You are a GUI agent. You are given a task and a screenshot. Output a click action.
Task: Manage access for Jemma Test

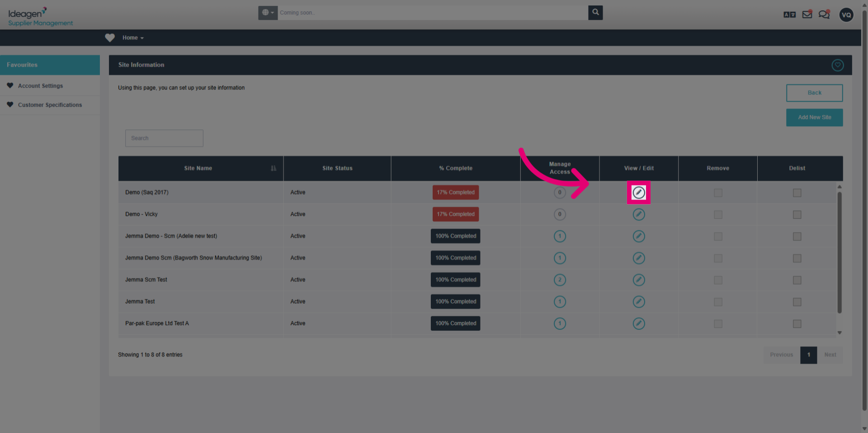tap(560, 302)
